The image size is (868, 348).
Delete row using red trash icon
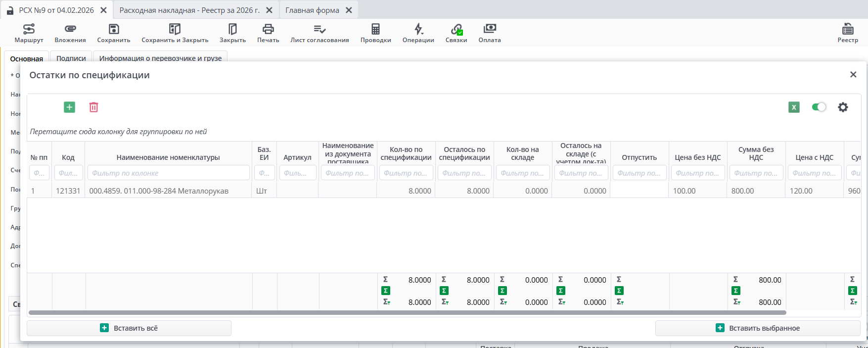(x=93, y=107)
